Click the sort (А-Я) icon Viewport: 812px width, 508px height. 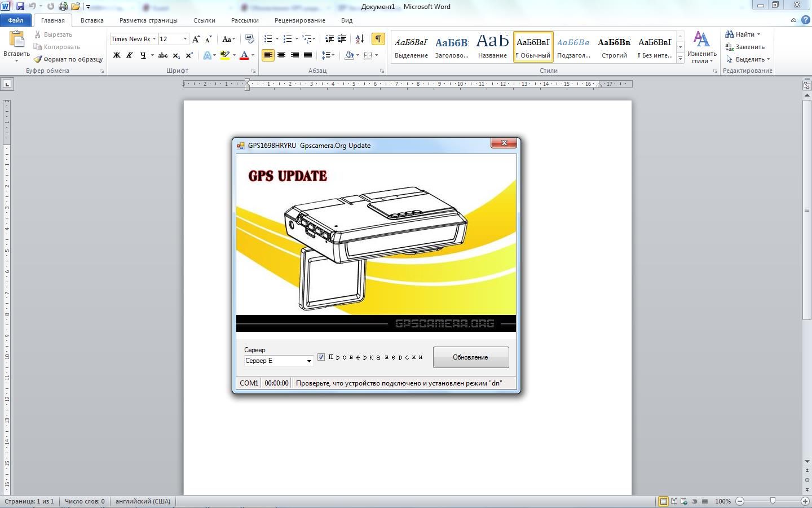359,39
